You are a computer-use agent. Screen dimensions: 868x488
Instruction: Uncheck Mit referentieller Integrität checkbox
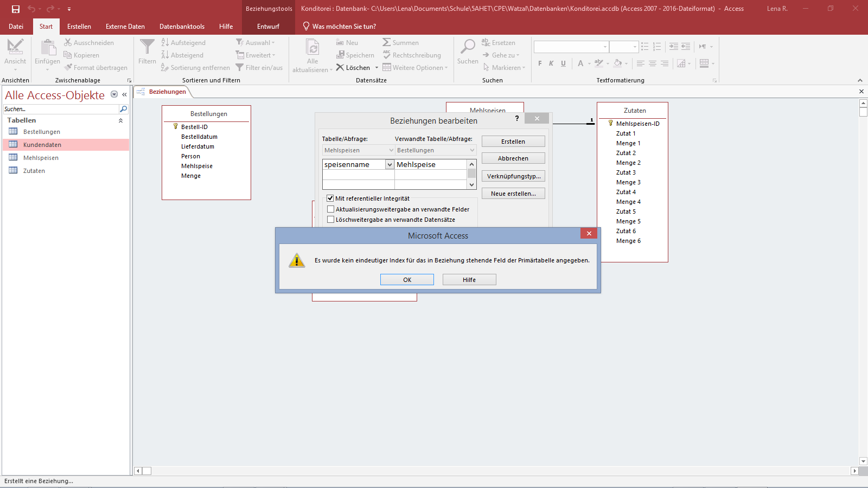pyautogui.click(x=330, y=198)
